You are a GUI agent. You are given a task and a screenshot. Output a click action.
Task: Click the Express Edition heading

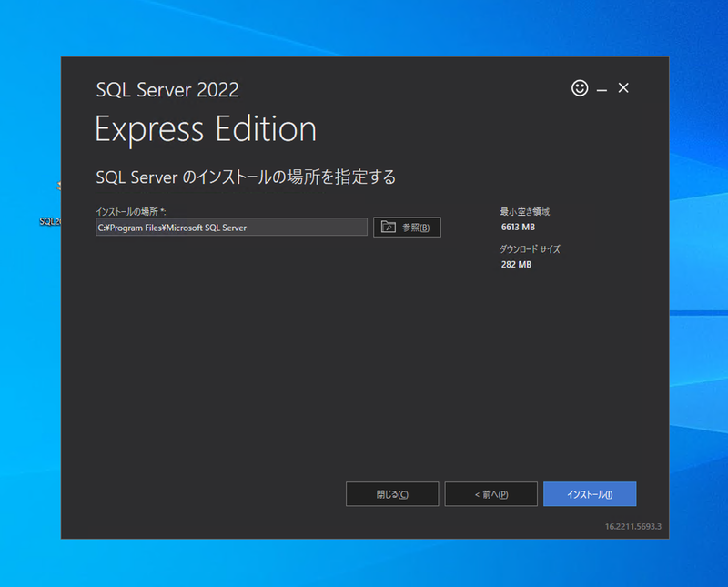[206, 128]
